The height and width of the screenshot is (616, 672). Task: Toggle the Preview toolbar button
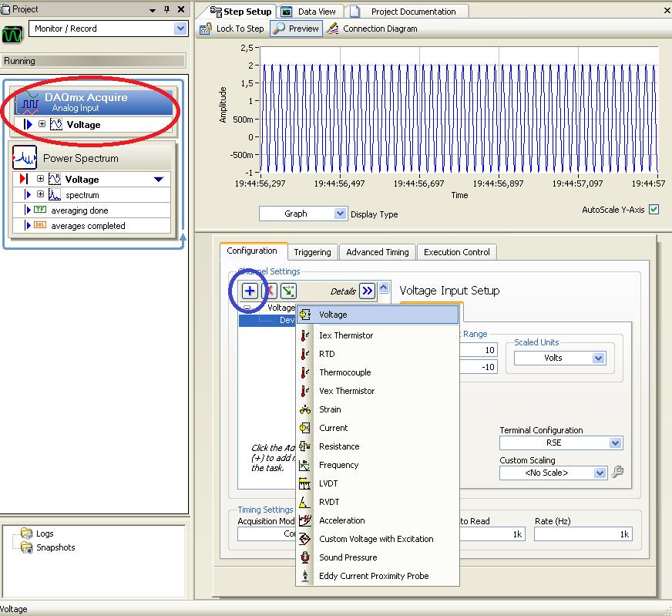[x=297, y=29]
